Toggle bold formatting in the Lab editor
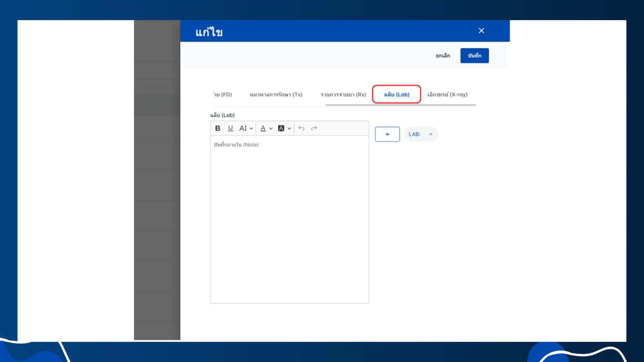This screenshot has height=362, width=644. coord(218,128)
